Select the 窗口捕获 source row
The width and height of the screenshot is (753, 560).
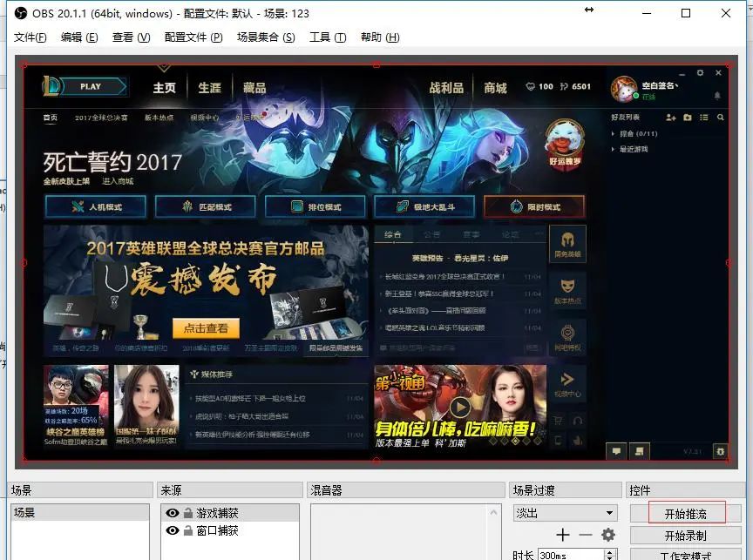(x=230, y=530)
